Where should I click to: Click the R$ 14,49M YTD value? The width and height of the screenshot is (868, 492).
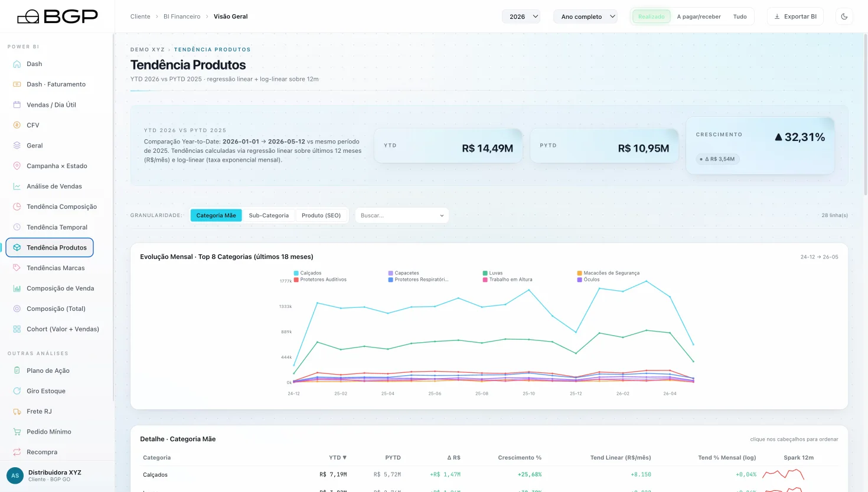pyautogui.click(x=487, y=148)
